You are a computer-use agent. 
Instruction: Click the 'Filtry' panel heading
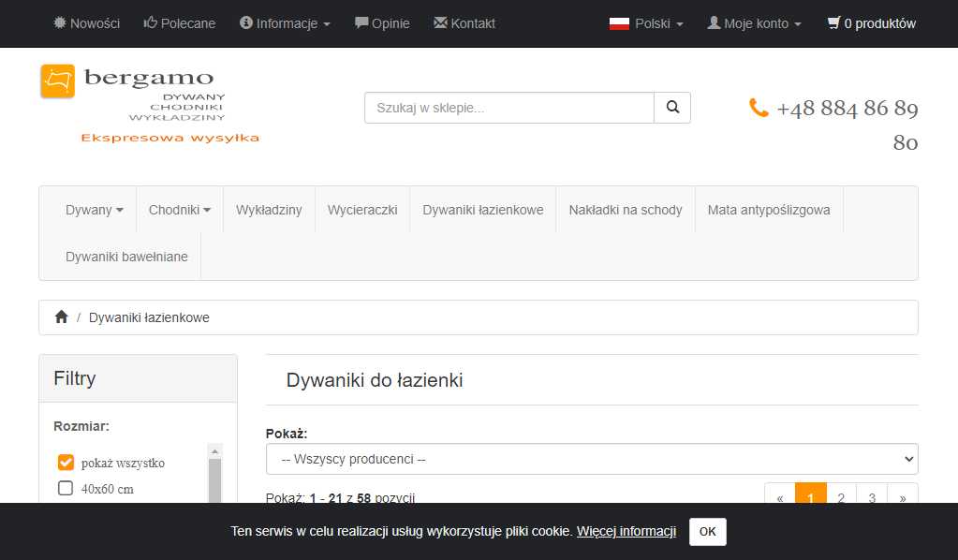pos(75,378)
